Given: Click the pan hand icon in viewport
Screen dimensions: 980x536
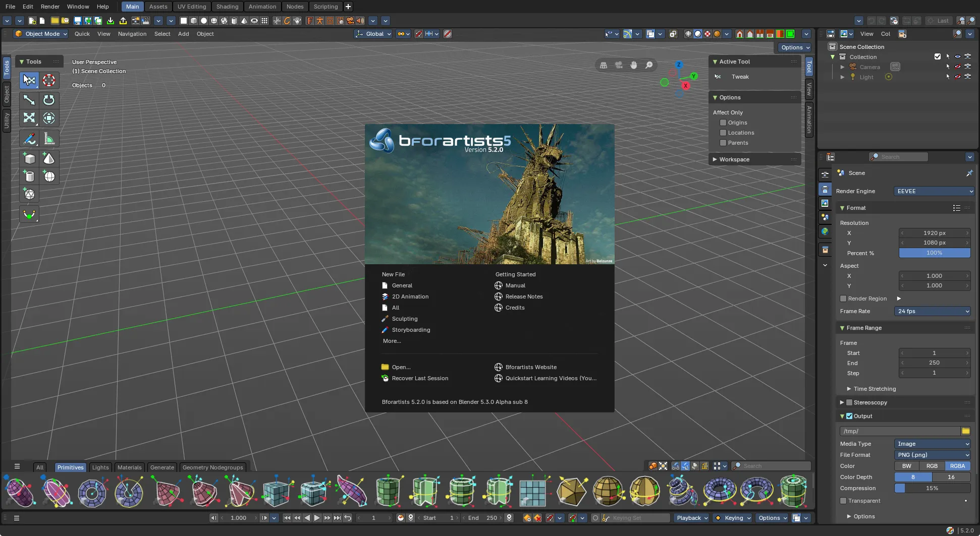Looking at the screenshot, I should click(634, 65).
